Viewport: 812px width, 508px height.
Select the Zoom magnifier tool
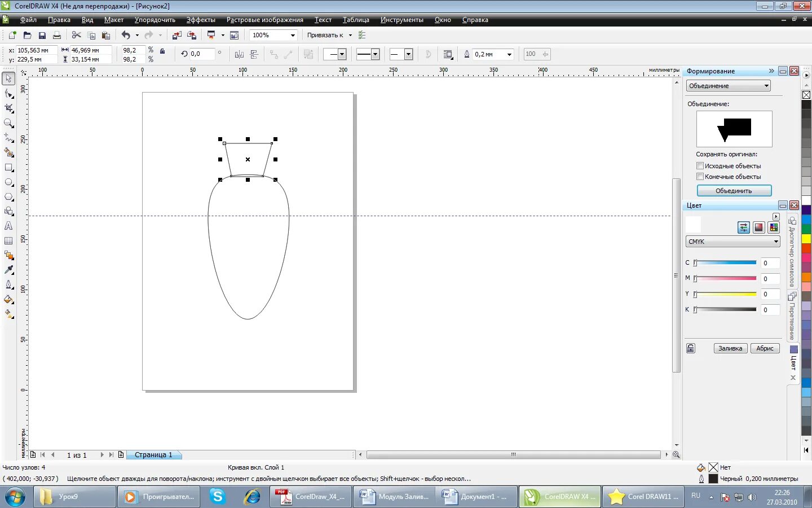8,123
